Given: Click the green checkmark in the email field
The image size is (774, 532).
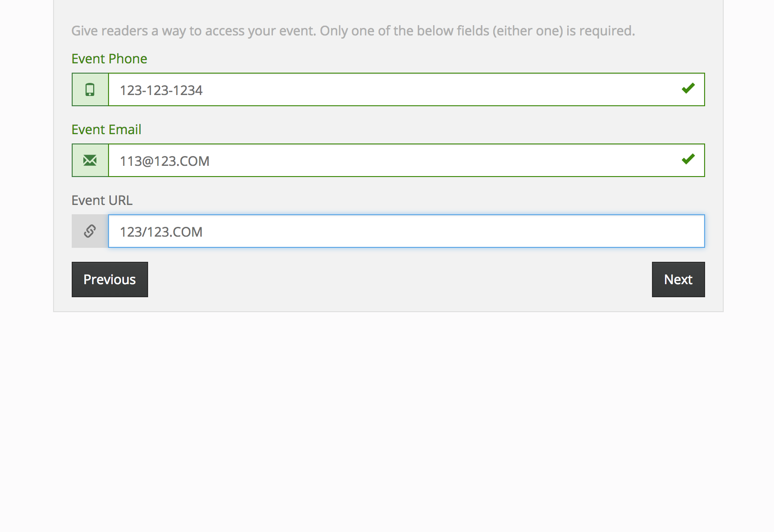Looking at the screenshot, I should click(x=688, y=159).
